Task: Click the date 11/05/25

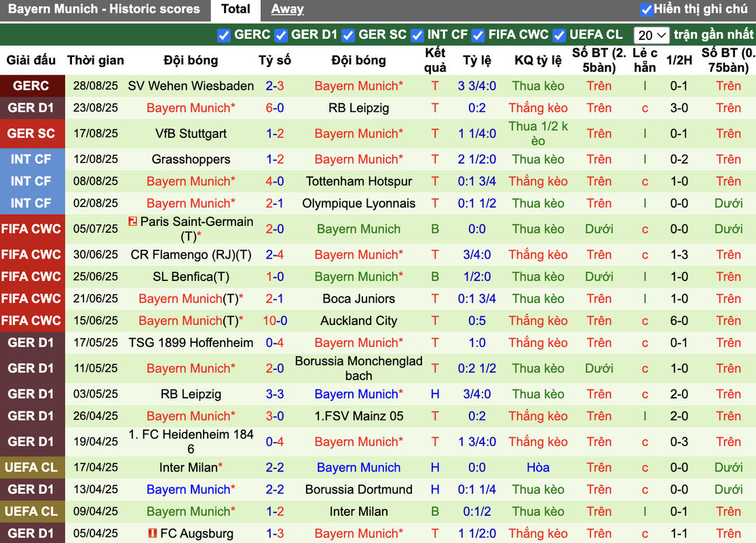Action: (x=96, y=369)
